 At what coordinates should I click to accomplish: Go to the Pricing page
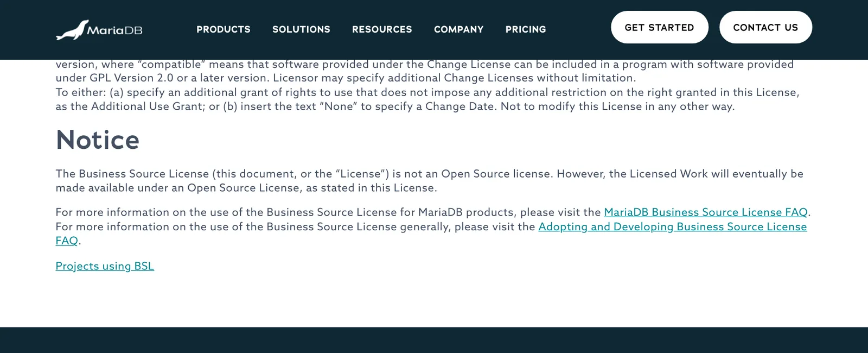pyautogui.click(x=526, y=29)
